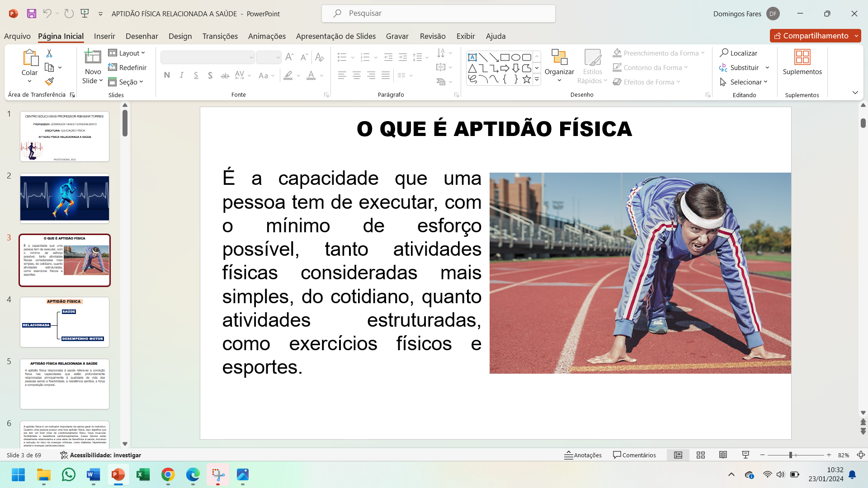Screen dimensions: 868x488
Task: Expand the Selecionar dropdown
Action: (x=744, y=82)
